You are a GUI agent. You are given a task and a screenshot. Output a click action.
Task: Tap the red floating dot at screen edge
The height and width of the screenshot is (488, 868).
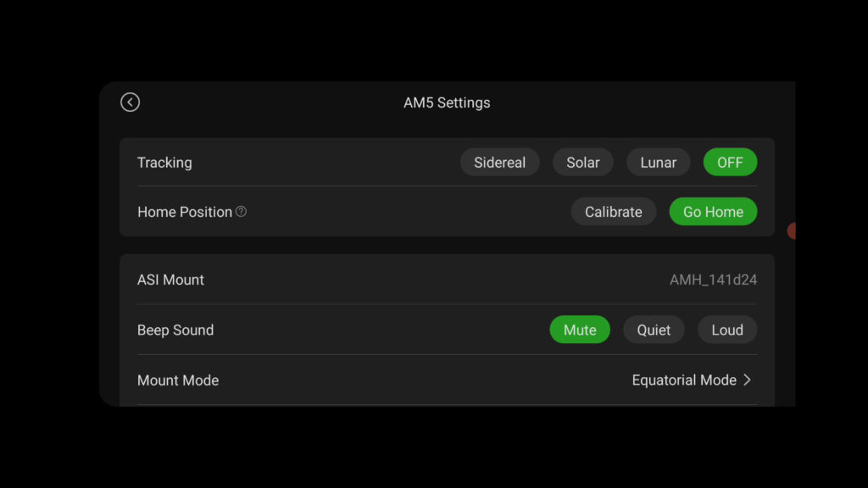point(792,230)
